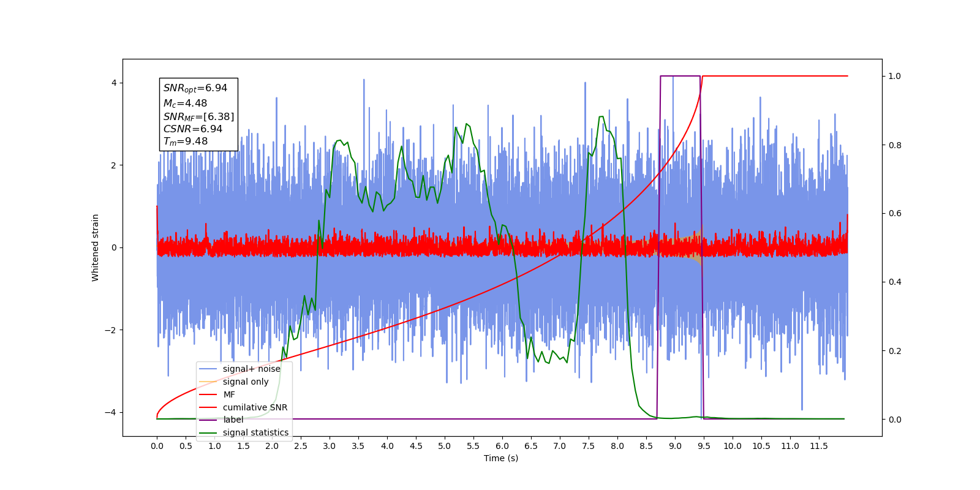The width and height of the screenshot is (980, 490).
Task: Click the right y-axis tick label 0.8
Action: click(894, 145)
